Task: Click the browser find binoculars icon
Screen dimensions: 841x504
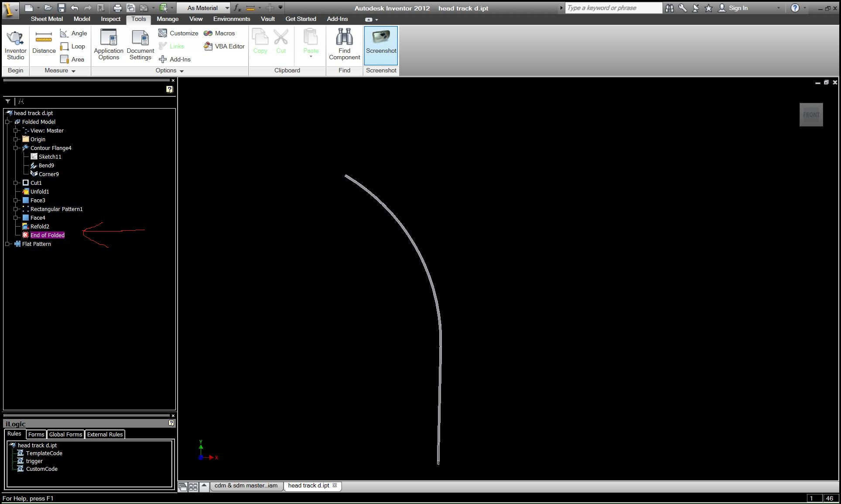Action: click(21, 101)
